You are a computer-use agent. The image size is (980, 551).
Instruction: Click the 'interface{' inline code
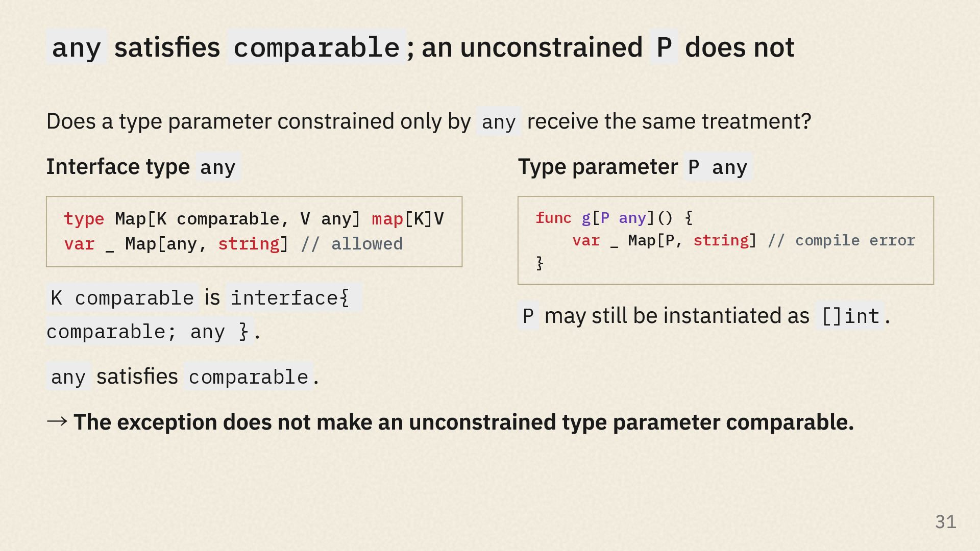[x=293, y=298]
